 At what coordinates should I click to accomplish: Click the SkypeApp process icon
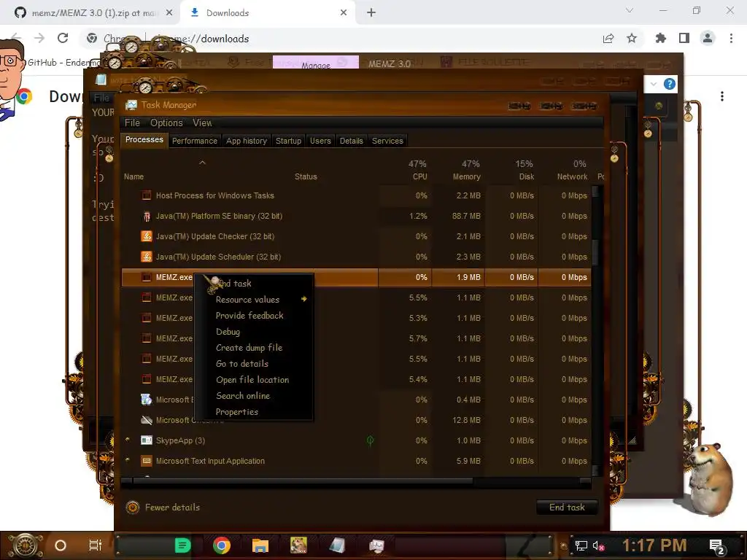(146, 440)
